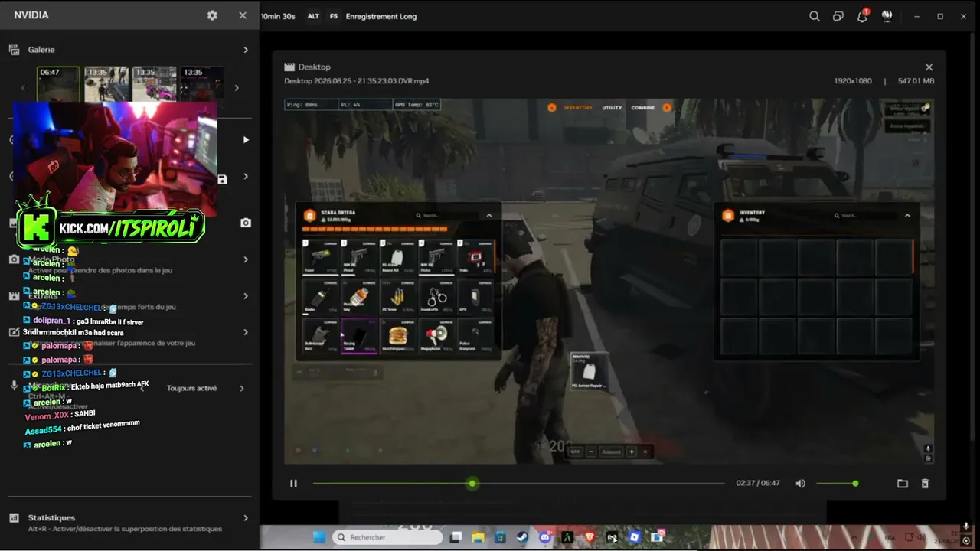Click the play arrow in NVIDIA panel
980x551 pixels.
pyautogui.click(x=246, y=140)
